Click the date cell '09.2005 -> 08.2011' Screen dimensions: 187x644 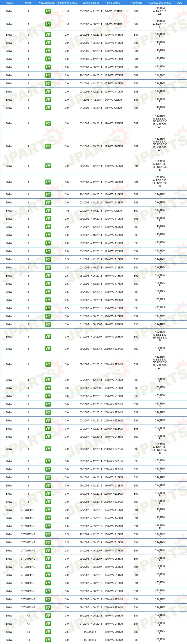click(x=91, y=542)
